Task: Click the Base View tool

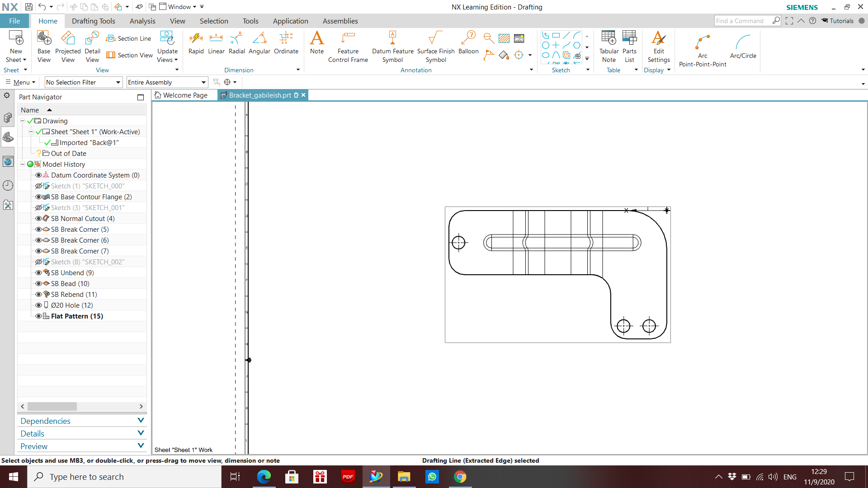Action: (44, 47)
